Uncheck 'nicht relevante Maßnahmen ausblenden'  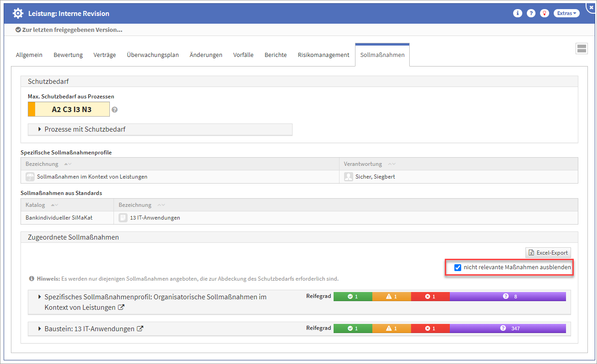point(458,267)
